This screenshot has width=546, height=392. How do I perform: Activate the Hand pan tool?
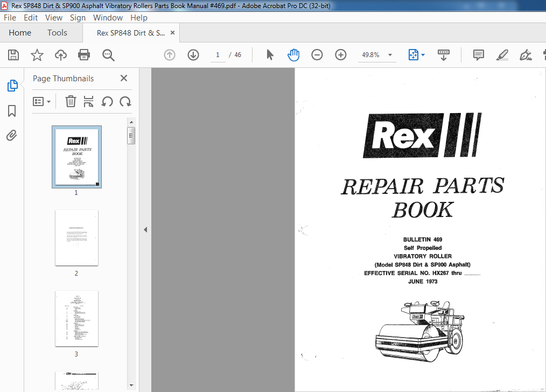293,55
